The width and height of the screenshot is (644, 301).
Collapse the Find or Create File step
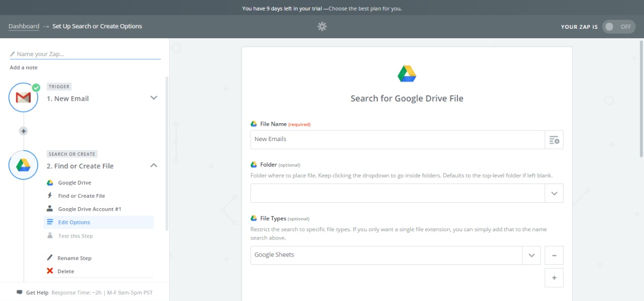[154, 166]
